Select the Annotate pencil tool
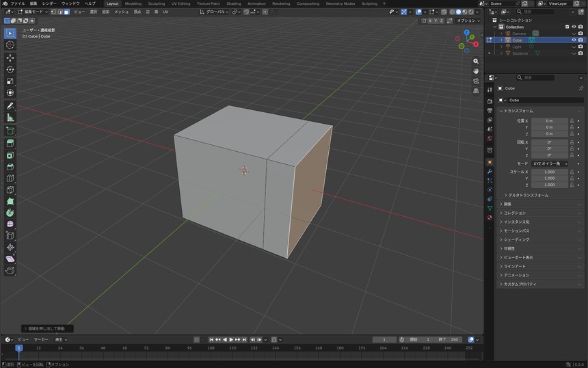588x368 pixels. (10, 106)
